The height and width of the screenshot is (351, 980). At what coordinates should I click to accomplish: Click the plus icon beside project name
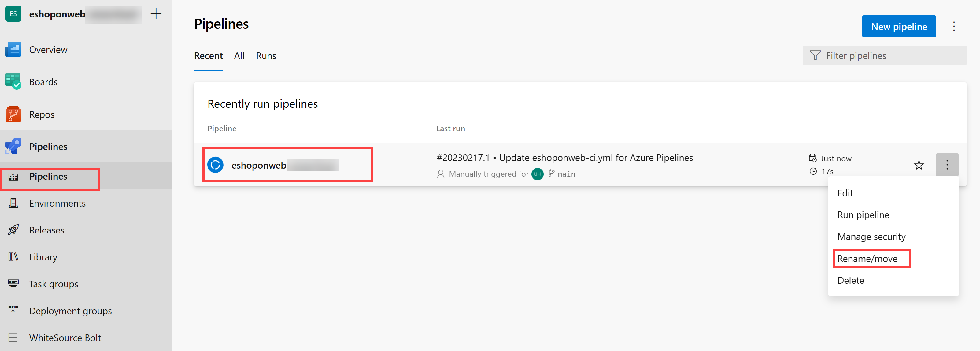click(156, 14)
